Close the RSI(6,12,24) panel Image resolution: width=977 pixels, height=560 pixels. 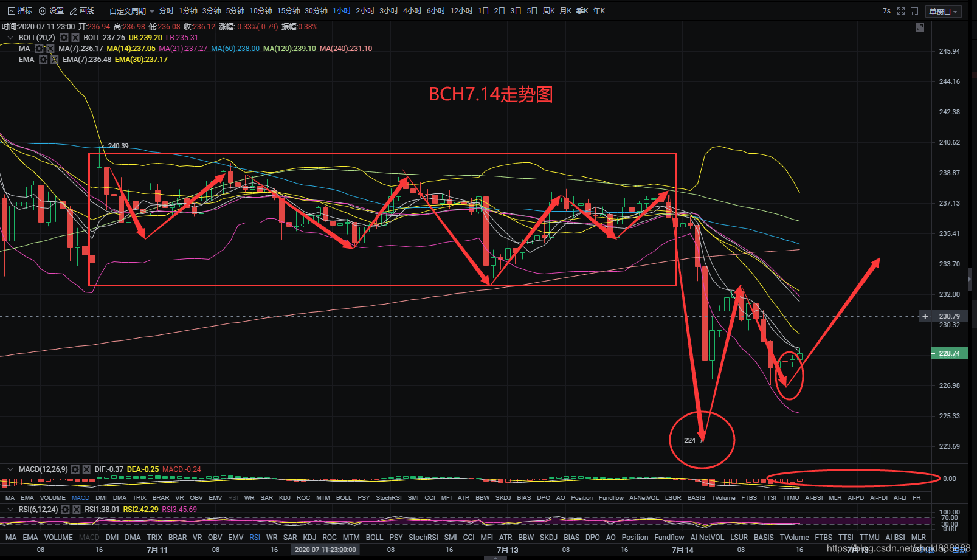pos(77,510)
